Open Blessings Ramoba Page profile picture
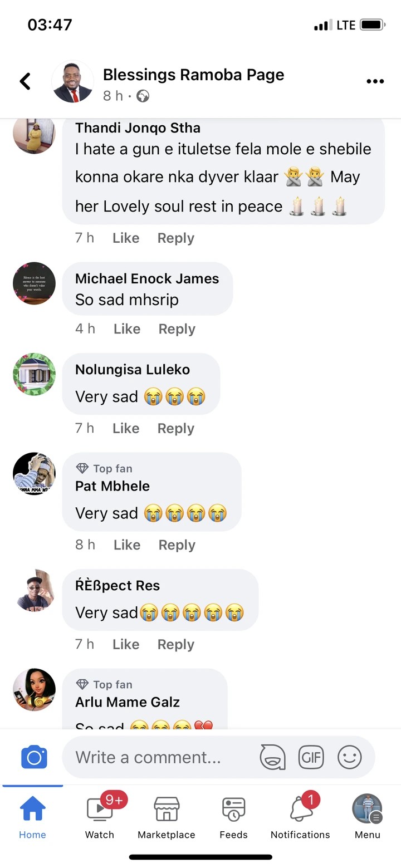 point(72,81)
